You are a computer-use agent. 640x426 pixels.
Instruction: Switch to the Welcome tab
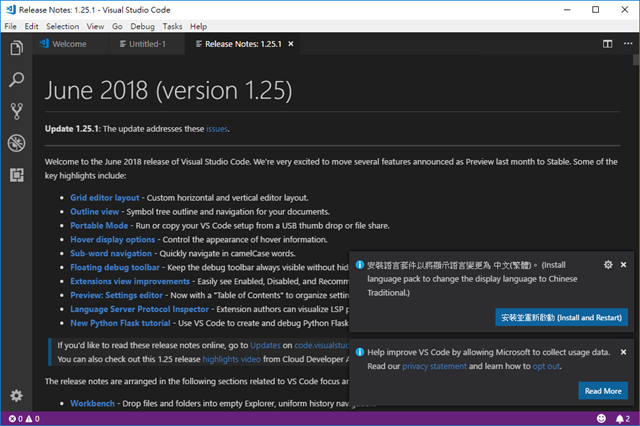(x=70, y=44)
